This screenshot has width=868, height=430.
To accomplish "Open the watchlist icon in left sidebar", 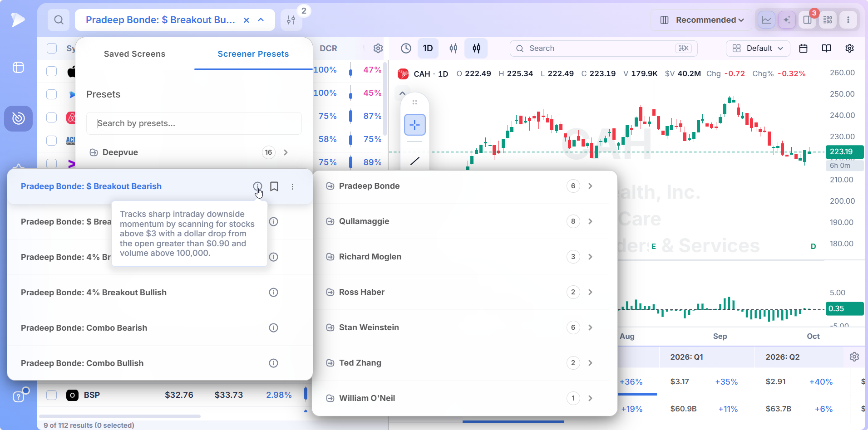I will pyautogui.click(x=18, y=68).
